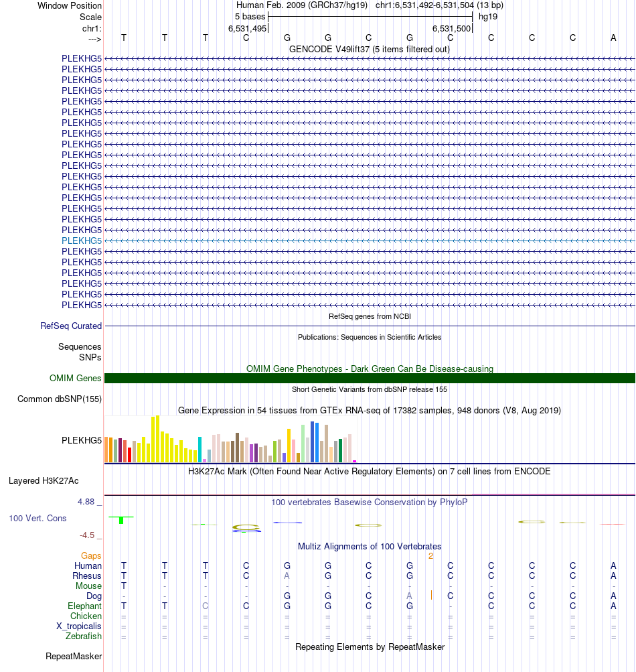Select the Elephant alignment row label
636x672 pixels.
(x=84, y=606)
